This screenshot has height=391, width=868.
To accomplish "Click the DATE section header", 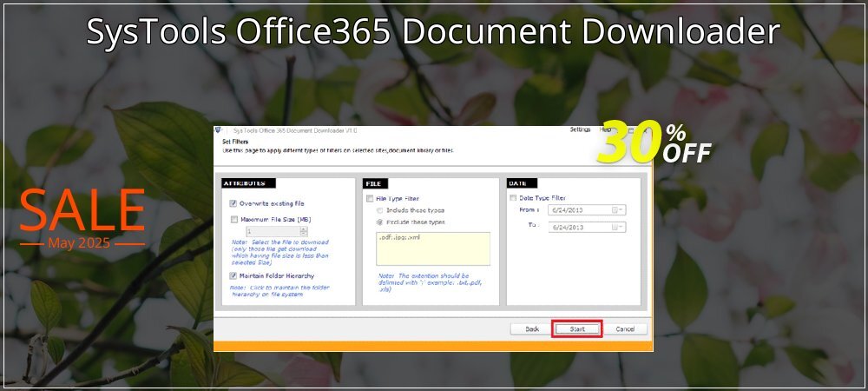I will 522,183.
